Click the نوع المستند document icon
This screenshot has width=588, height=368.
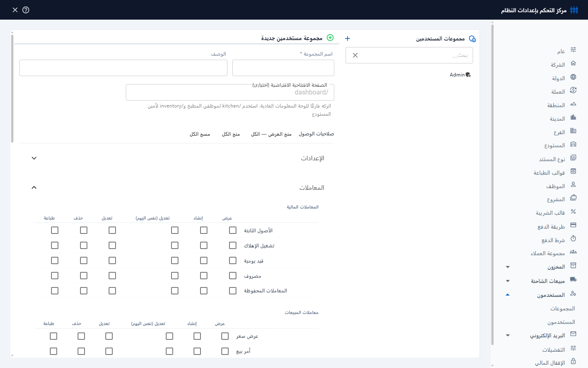coord(573,158)
